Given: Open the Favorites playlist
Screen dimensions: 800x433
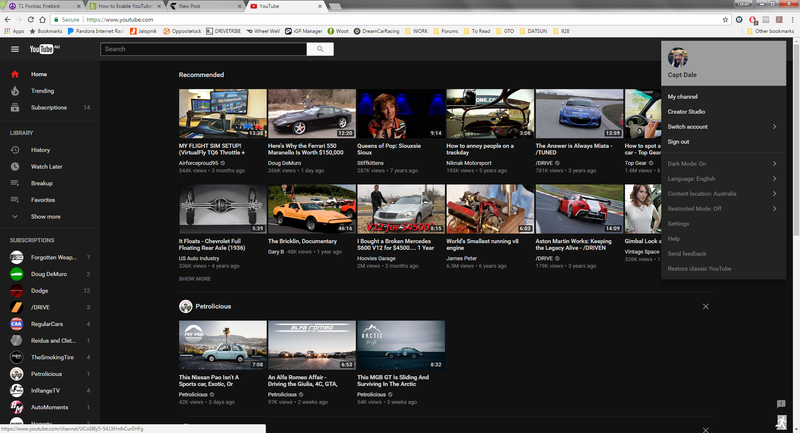Looking at the screenshot, I should coord(49,200).
